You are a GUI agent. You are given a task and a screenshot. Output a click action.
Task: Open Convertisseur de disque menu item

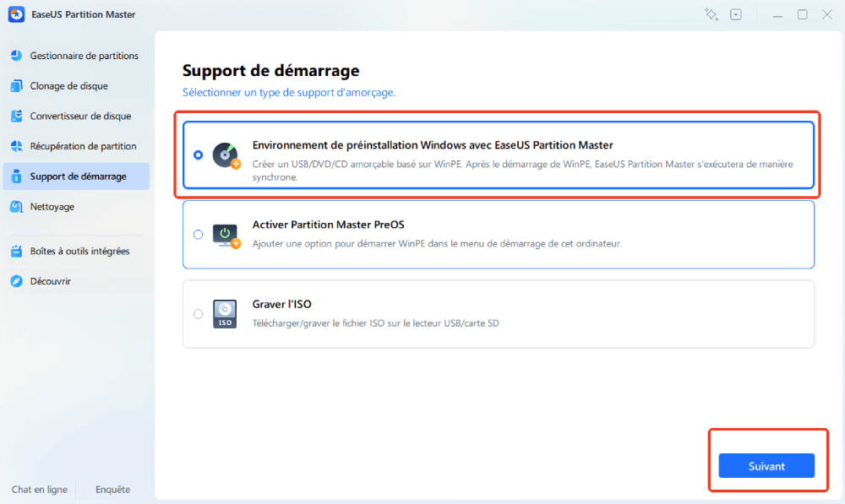coord(76,116)
